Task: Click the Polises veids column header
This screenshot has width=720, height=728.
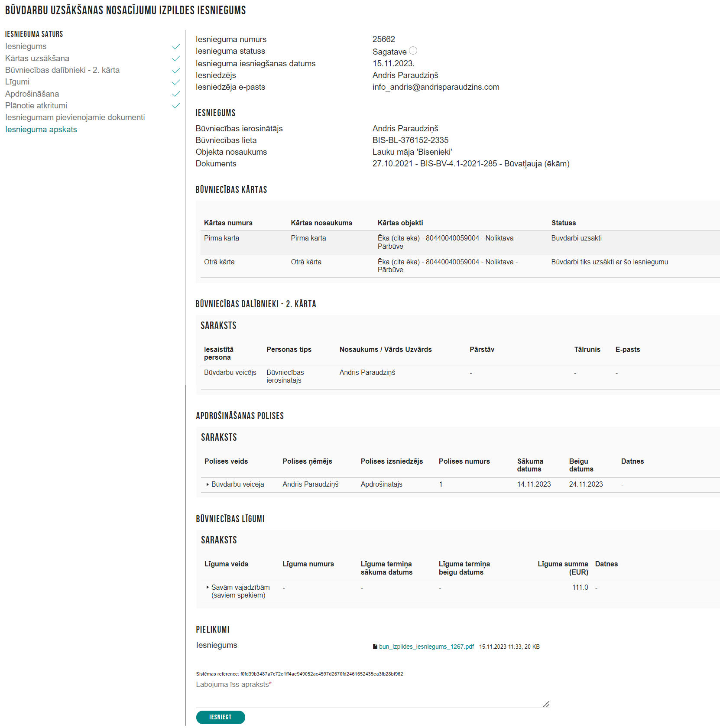Action: point(226,461)
